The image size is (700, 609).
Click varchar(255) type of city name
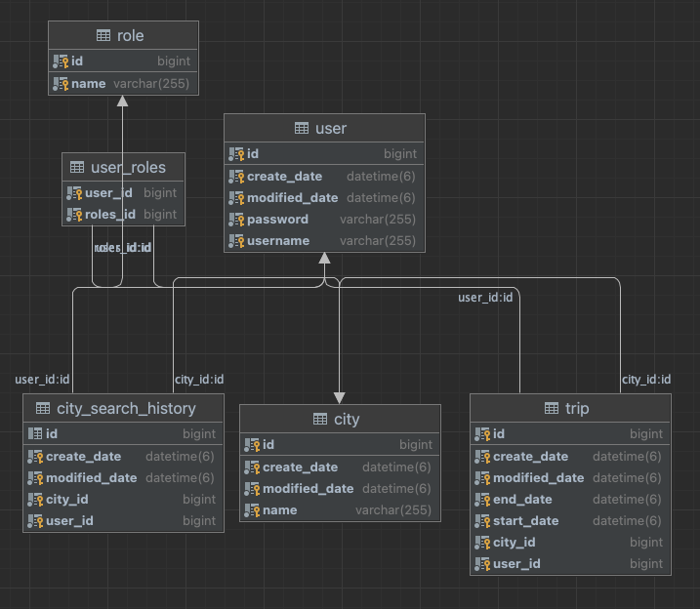click(x=393, y=510)
